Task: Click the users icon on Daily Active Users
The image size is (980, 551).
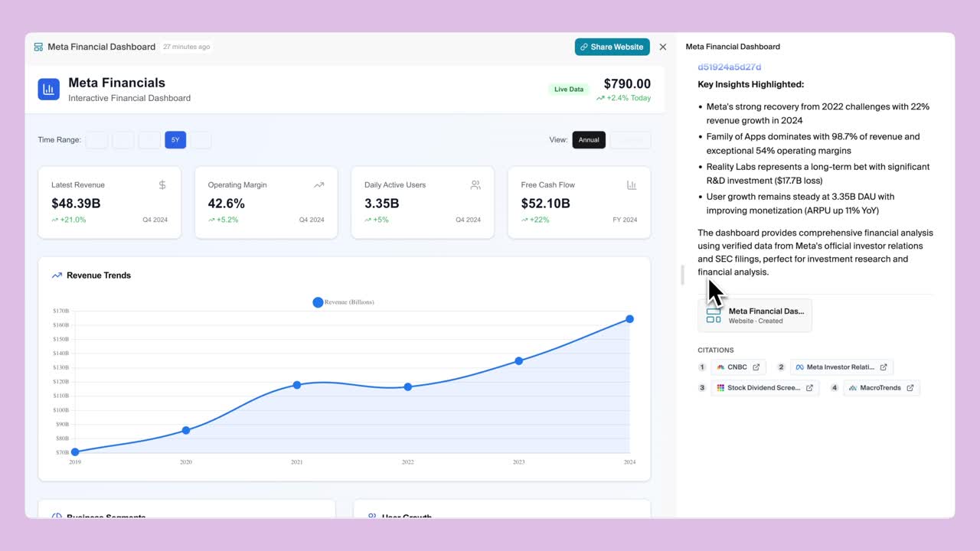Action: 475,184
